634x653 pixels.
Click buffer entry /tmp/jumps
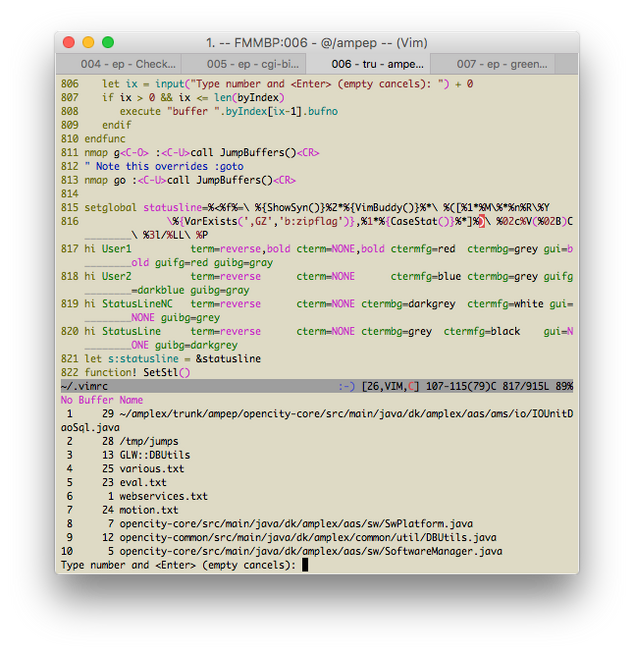[x=149, y=441]
